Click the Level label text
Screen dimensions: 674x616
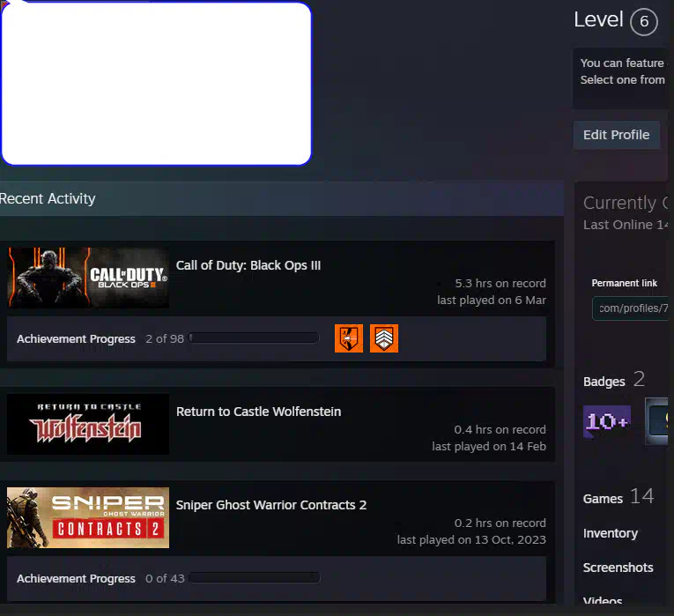click(x=598, y=19)
